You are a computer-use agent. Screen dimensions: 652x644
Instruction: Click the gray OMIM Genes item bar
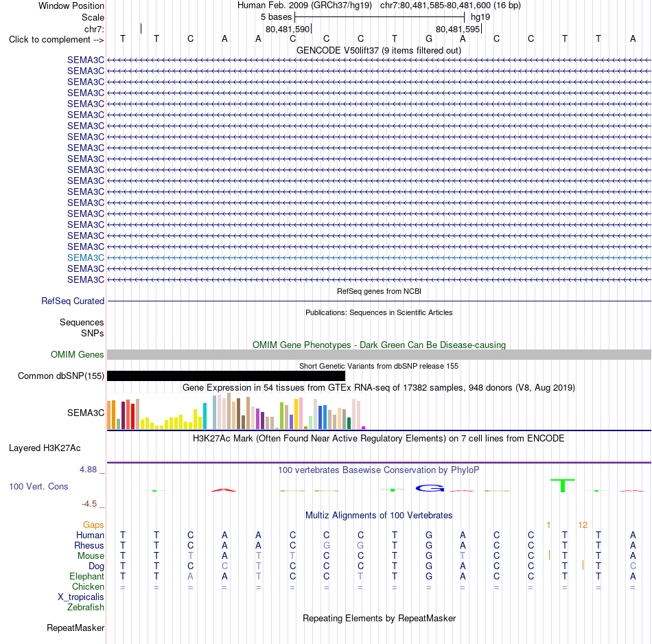point(379,354)
